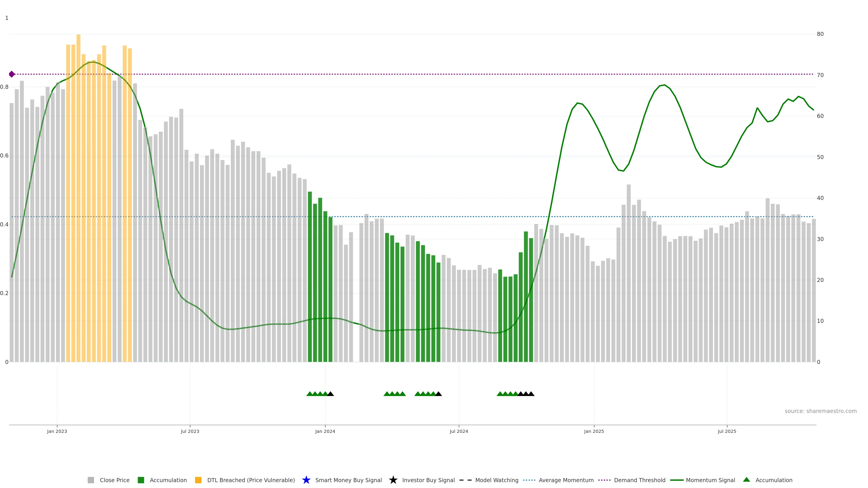
Task: Click the Average Momentum dotted legend line
Action: point(529,480)
